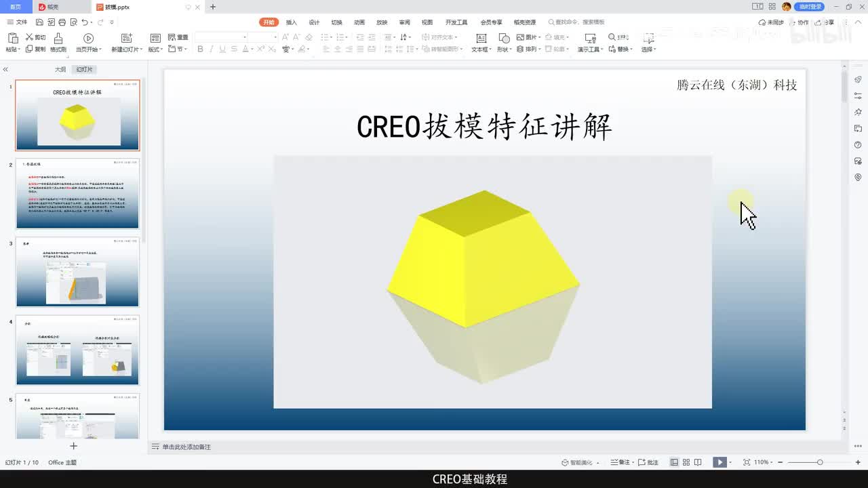Switch to the 插入 (Insert) ribbon tab
Image resolution: width=868 pixels, height=488 pixels.
click(292, 22)
